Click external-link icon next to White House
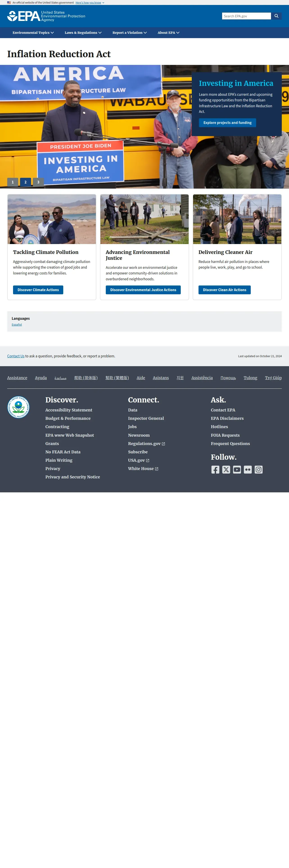 point(156,469)
